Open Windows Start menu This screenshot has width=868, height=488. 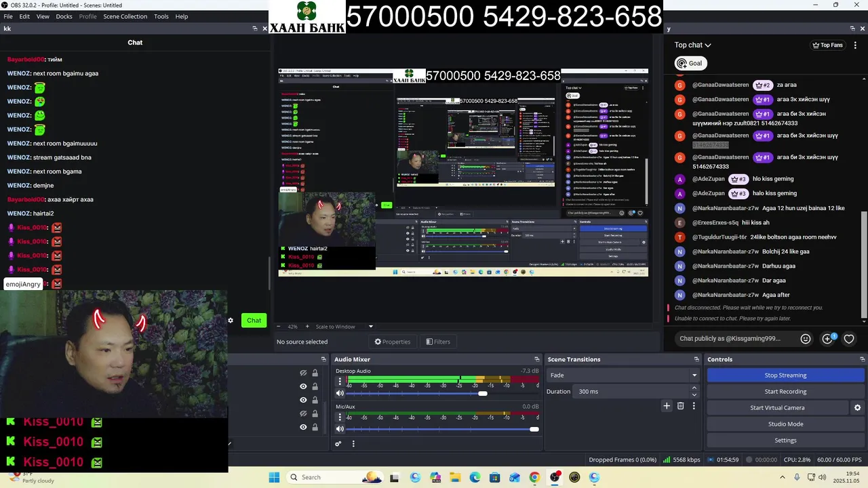(274, 477)
